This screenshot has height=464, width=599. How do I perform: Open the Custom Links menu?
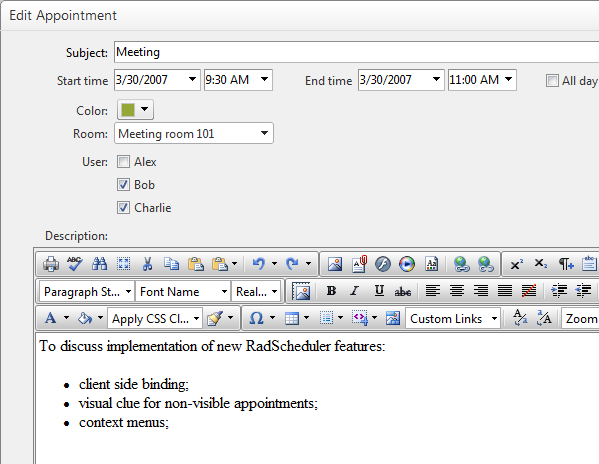pyautogui.click(x=453, y=318)
